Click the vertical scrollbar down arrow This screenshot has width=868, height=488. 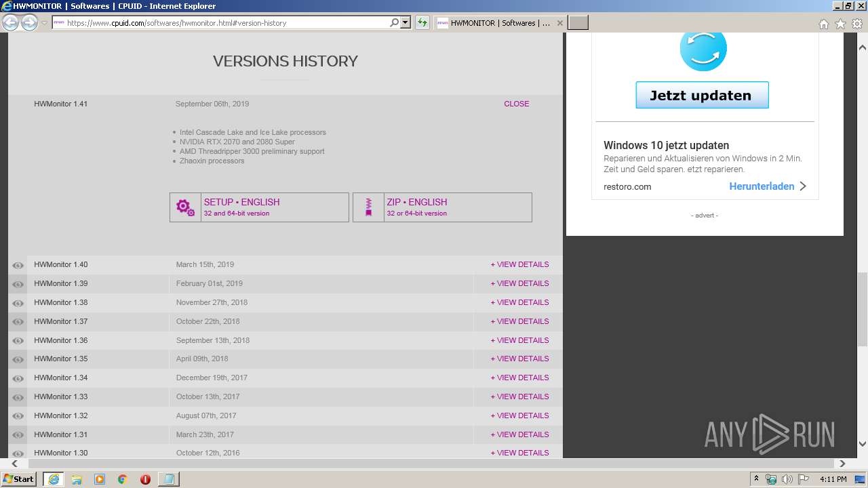tap(862, 444)
